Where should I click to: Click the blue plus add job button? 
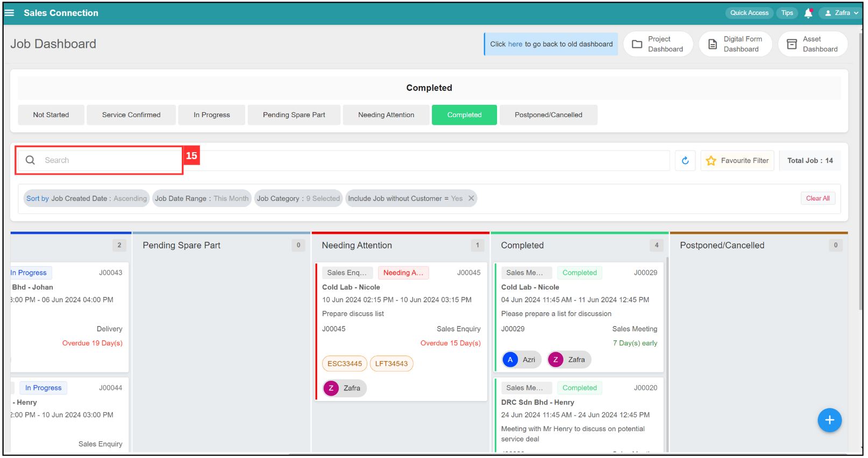[x=829, y=420]
